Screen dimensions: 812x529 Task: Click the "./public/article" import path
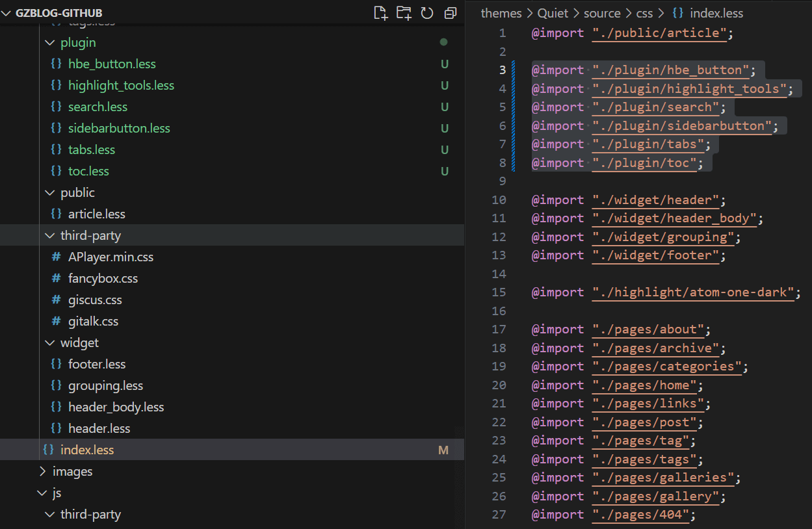point(659,32)
